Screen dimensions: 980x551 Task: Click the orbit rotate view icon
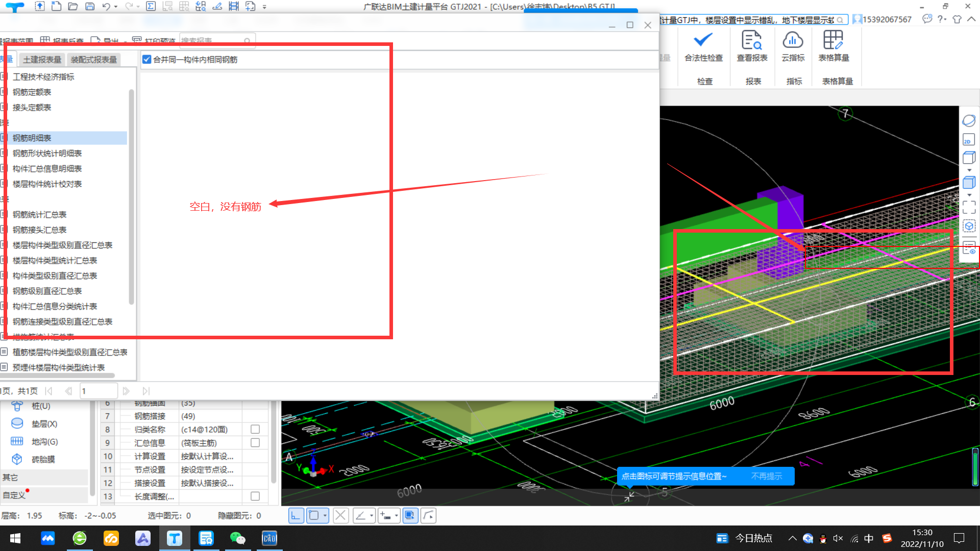click(969, 121)
